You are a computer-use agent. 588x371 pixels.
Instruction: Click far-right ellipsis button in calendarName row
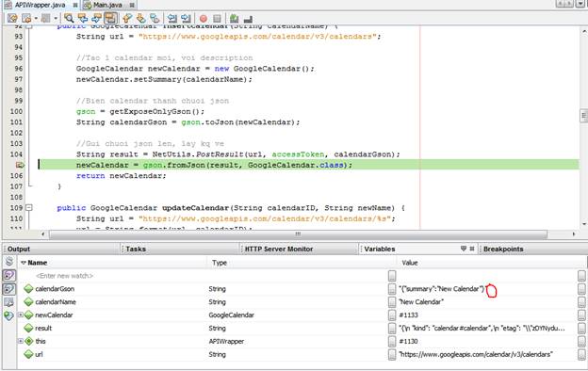tap(581, 302)
